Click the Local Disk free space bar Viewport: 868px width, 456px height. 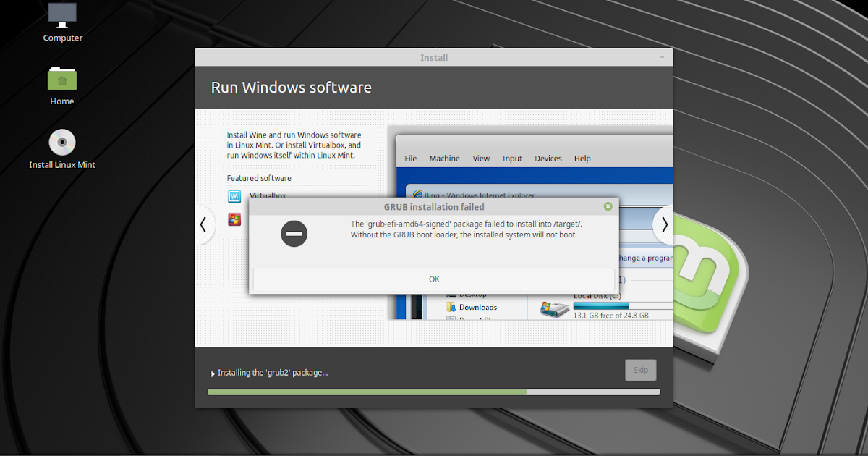pos(622,306)
